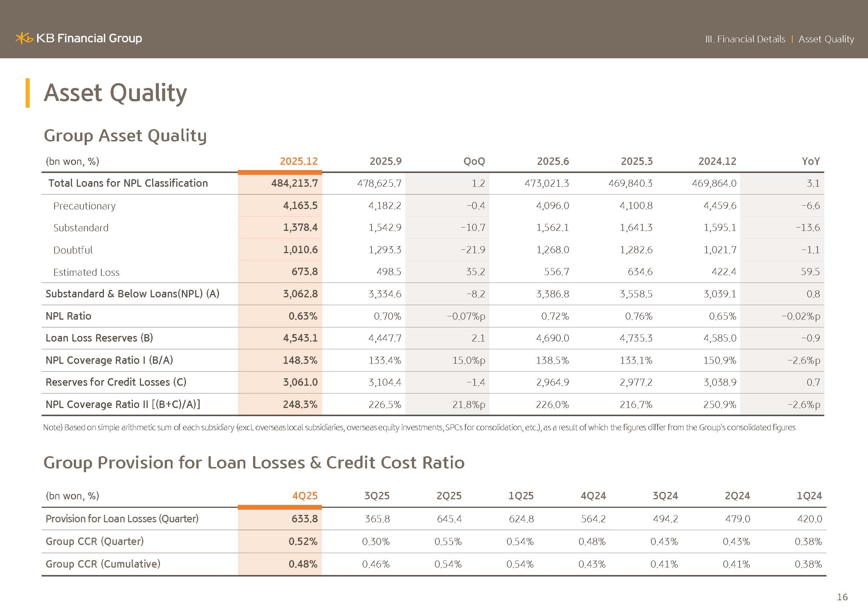Select the 2025.12 column header
The image size is (868, 614).
[298, 161]
